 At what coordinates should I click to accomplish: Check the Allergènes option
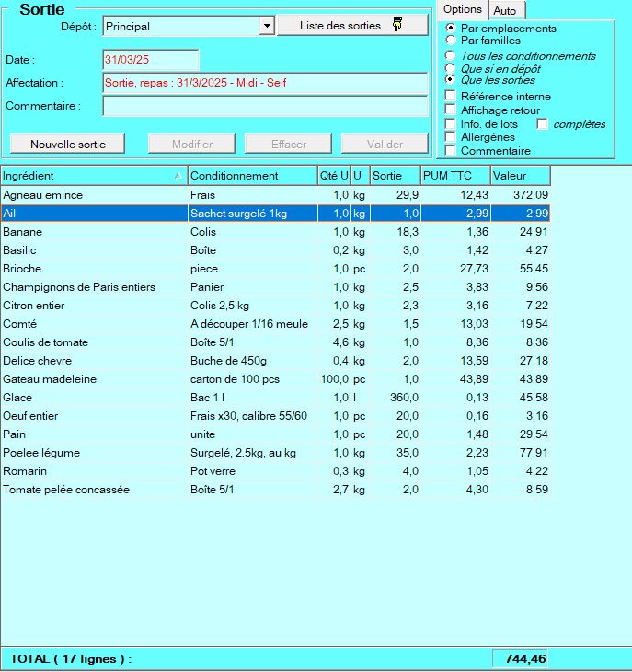[x=450, y=137]
